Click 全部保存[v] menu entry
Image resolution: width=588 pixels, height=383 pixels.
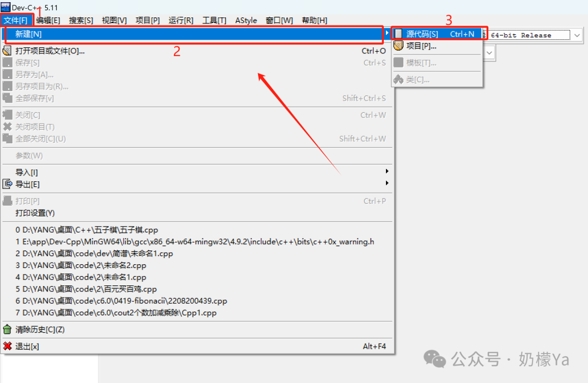tap(197, 98)
